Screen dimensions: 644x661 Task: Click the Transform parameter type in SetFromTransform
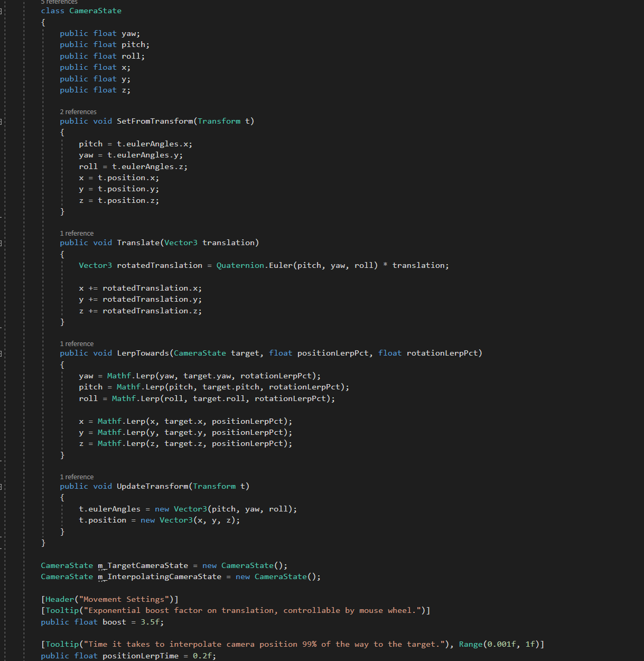point(219,122)
